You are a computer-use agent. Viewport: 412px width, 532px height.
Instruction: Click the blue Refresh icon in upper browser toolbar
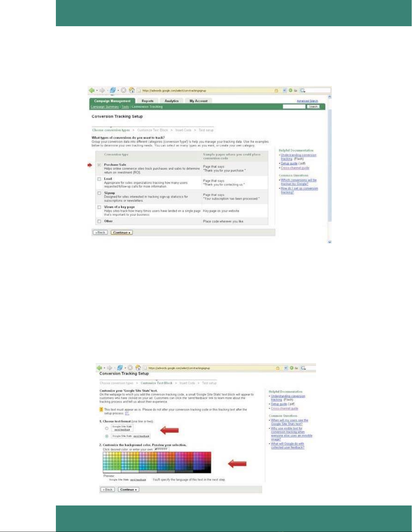click(x=113, y=91)
